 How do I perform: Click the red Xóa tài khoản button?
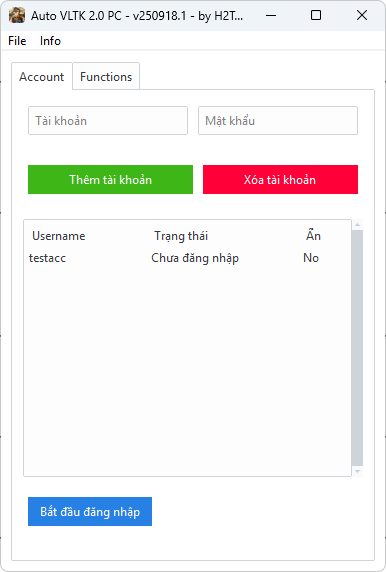[281, 179]
